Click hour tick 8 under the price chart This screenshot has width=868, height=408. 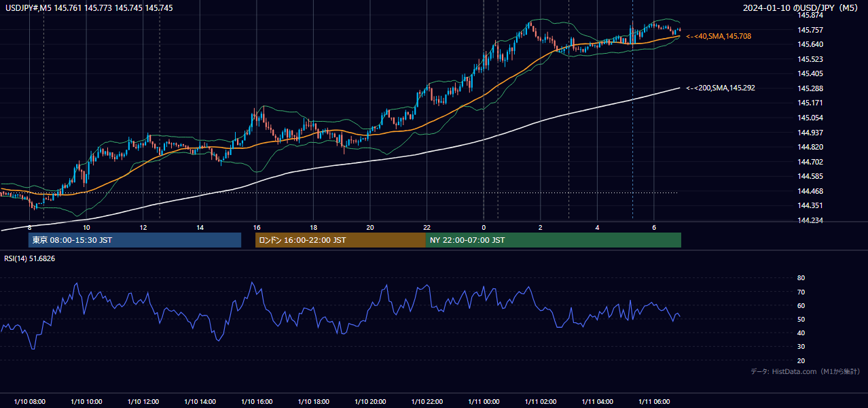(29, 227)
